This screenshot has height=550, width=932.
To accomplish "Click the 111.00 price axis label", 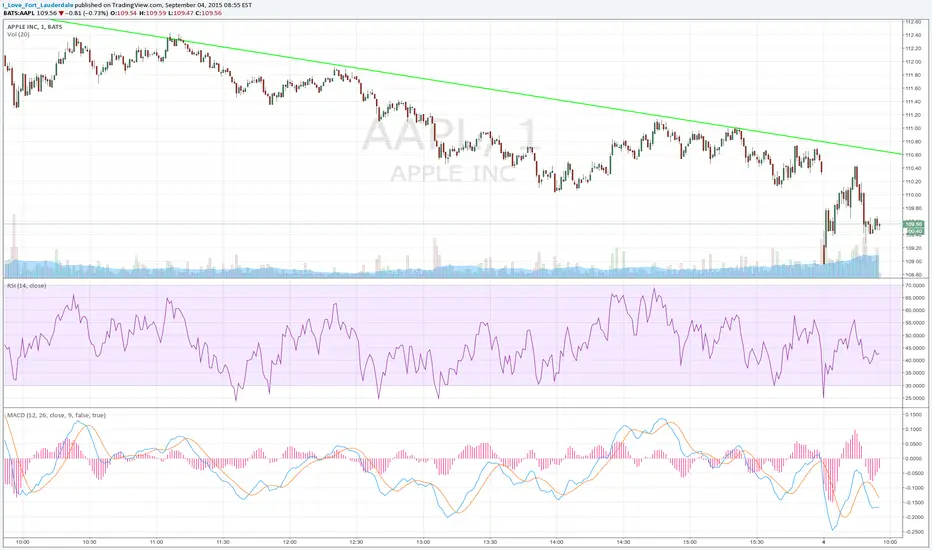I will click(912, 128).
